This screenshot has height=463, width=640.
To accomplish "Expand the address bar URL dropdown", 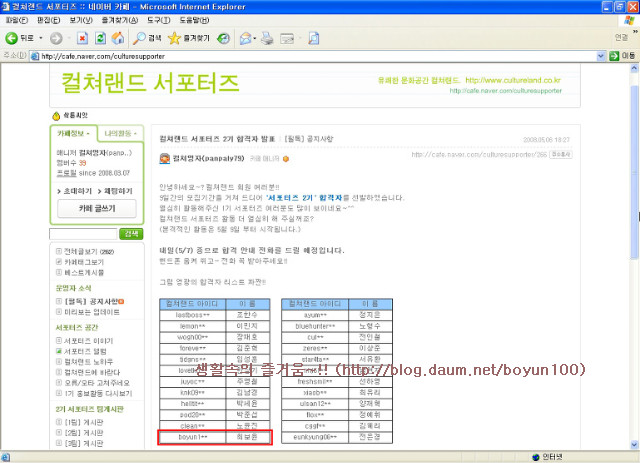I will point(600,56).
